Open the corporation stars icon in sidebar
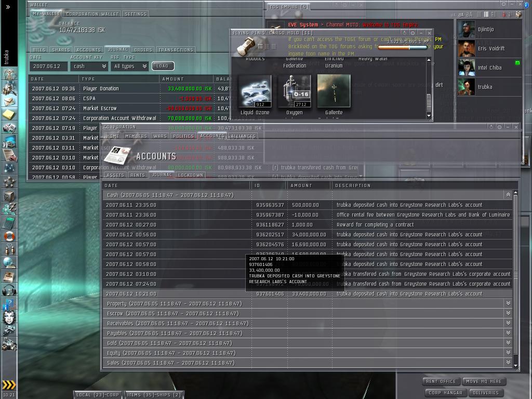 point(9,182)
